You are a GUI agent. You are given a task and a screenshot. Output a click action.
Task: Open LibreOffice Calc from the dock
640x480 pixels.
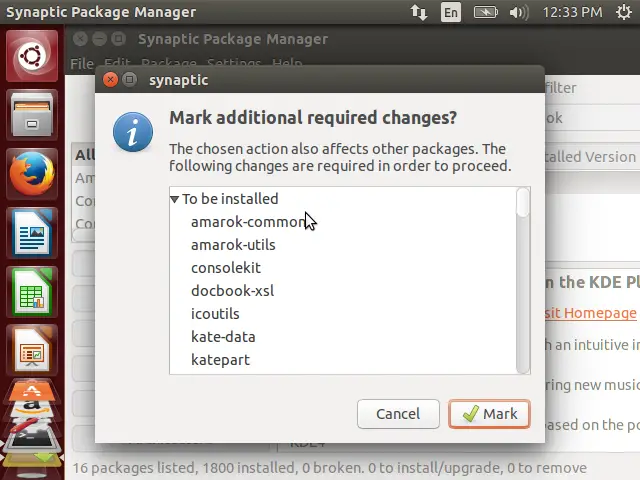click(32, 292)
